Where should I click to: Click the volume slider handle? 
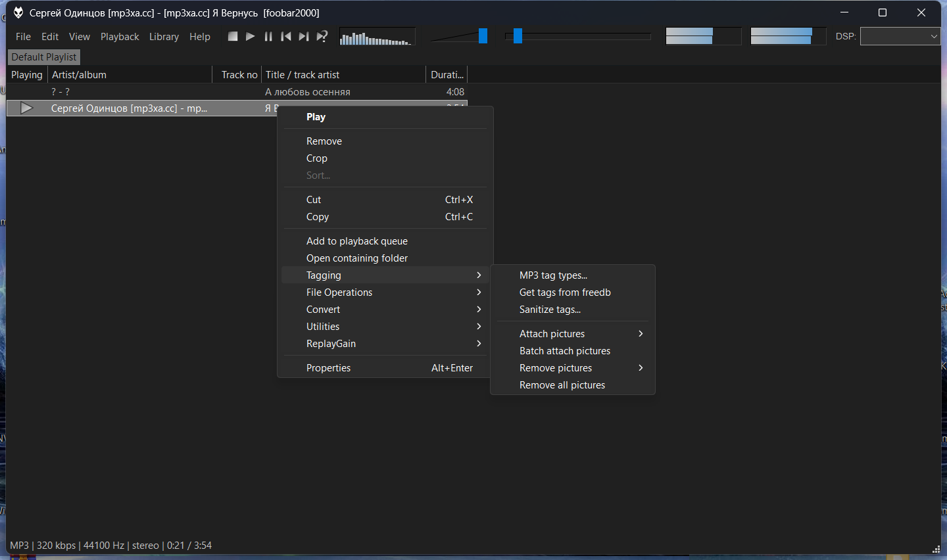click(x=483, y=36)
